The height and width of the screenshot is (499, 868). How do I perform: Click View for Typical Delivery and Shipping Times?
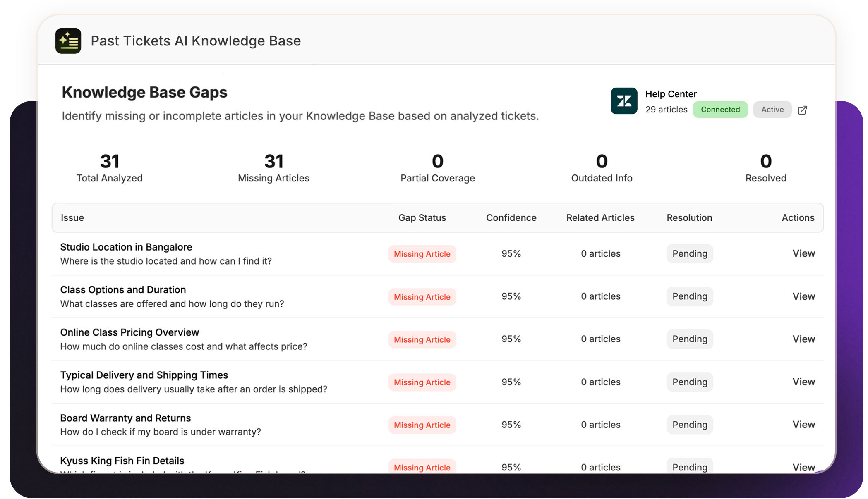803,382
